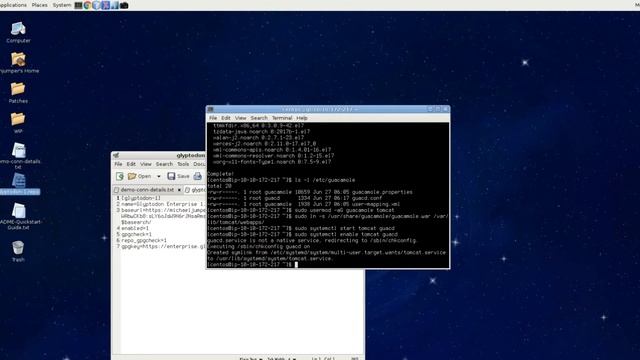This screenshot has height=360, width=640.
Task: Open the Tools menu in gedit
Action: (183, 164)
